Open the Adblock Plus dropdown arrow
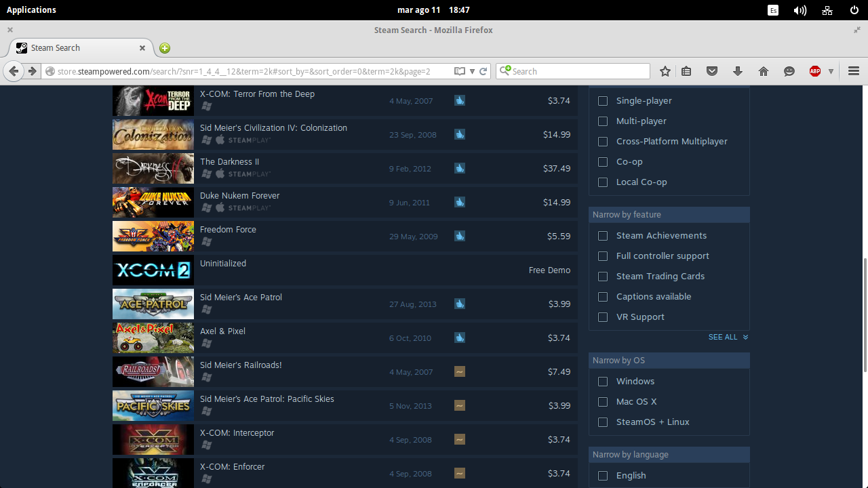Viewport: 868px width, 488px height. click(x=831, y=71)
